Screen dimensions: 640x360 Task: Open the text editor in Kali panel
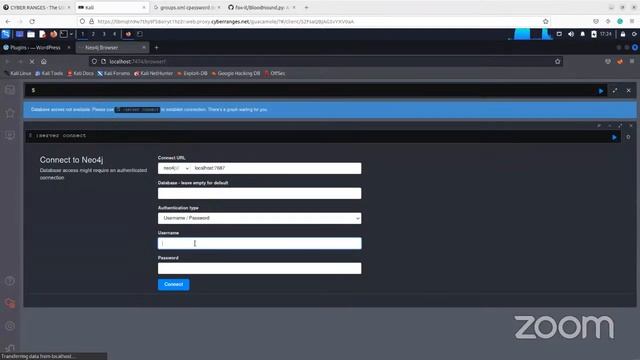tap(42, 34)
